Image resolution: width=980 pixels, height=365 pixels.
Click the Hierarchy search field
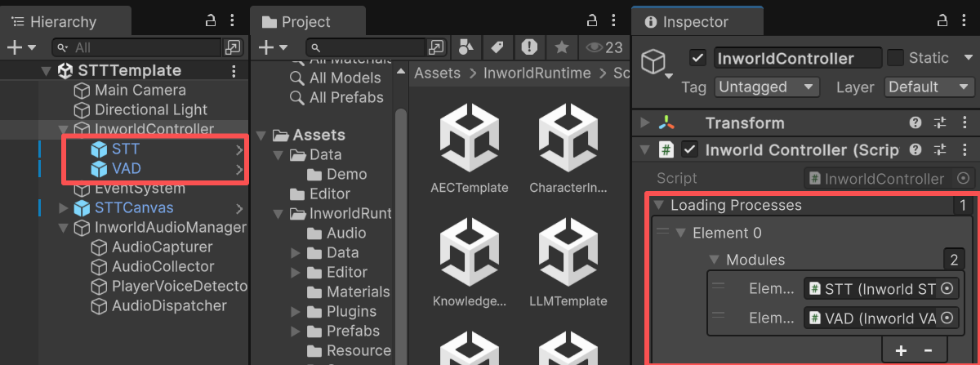point(136,47)
